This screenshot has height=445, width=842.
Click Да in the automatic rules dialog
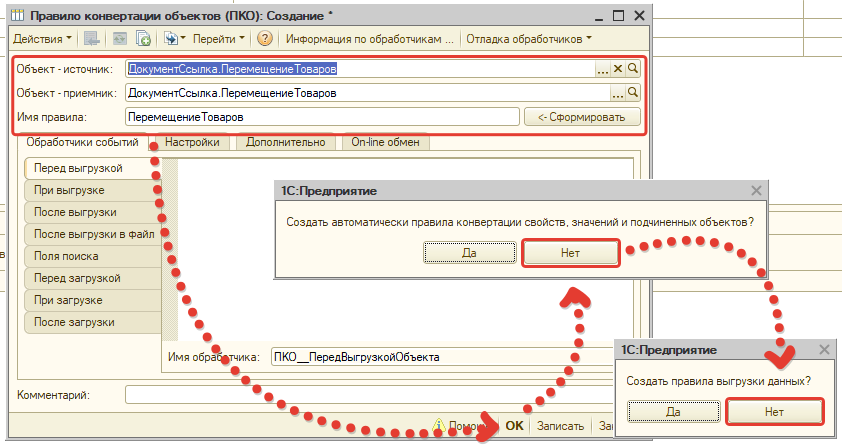point(469,252)
